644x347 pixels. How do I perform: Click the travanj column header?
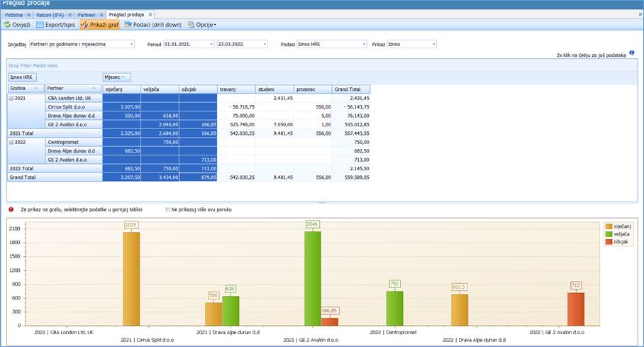pyautogui.click(x=236, y=89)
